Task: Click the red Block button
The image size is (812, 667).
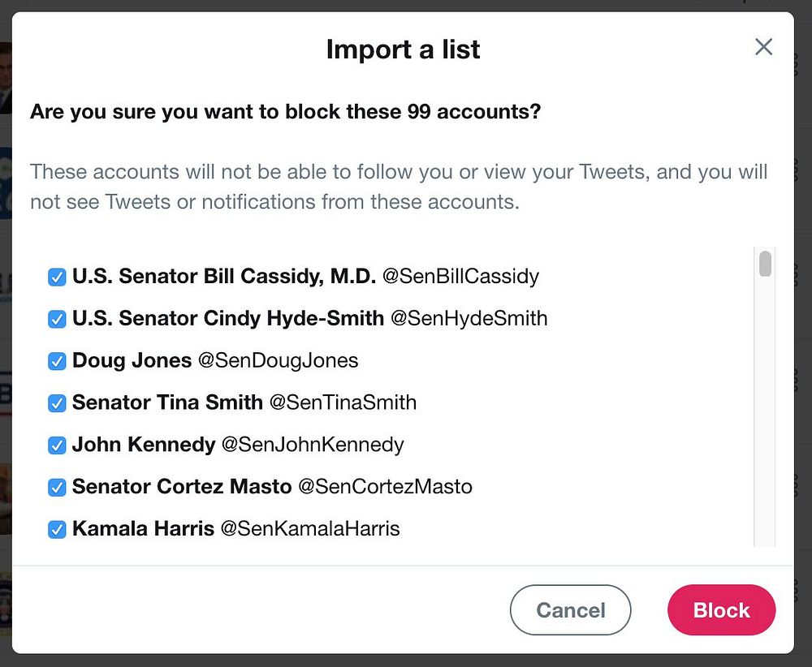Action: click(x=721, y=610)
